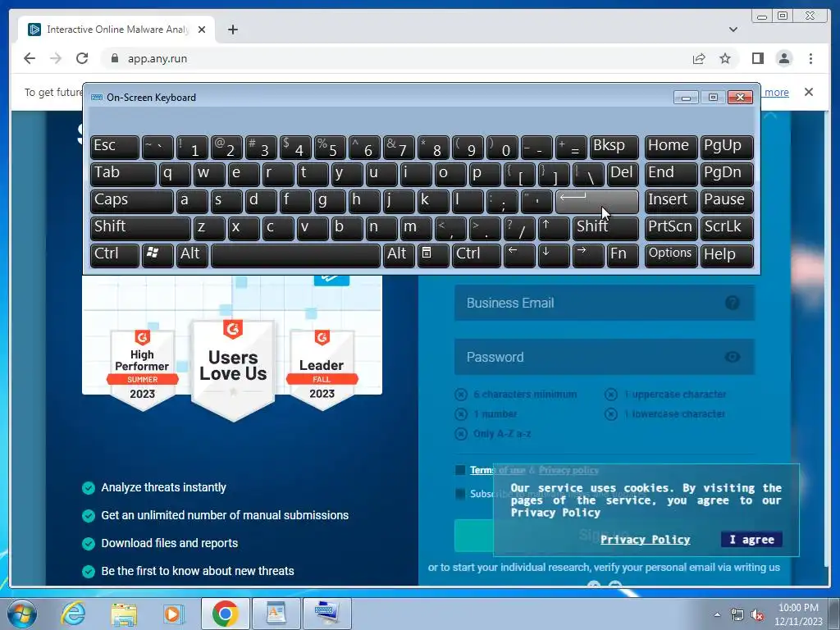The image size is (840, 630).
Task: Click the Help key on keyboard
Action: (727, 254)
